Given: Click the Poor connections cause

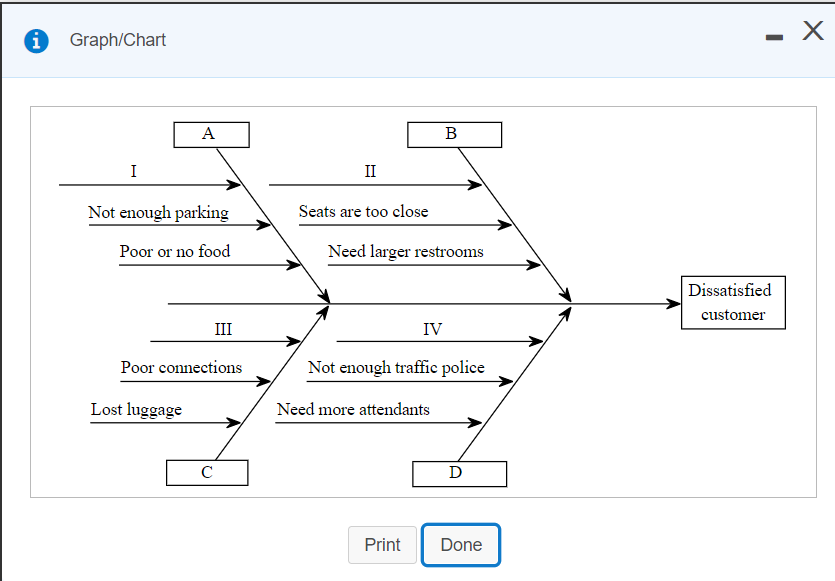Looking at the screenshot, I should [x=181, y=368].
